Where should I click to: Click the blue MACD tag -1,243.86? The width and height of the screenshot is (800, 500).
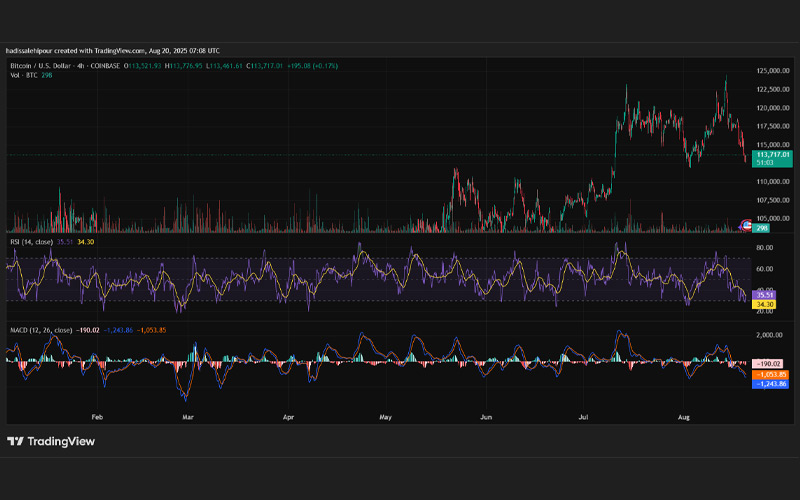[770, 384]
